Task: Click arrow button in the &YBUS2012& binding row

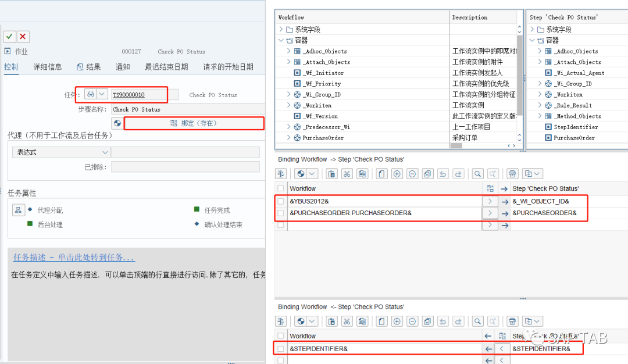Action: point(490,201)
